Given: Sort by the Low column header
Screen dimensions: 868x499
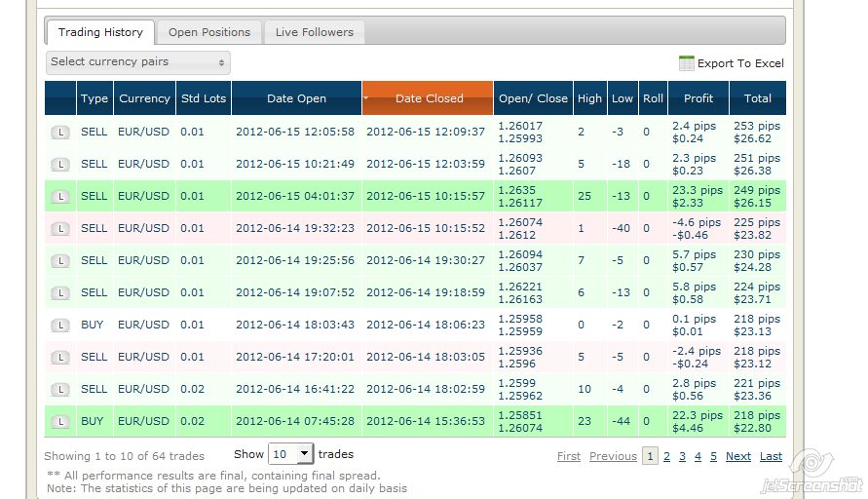Looking at the screenshot, I should 623,98.
